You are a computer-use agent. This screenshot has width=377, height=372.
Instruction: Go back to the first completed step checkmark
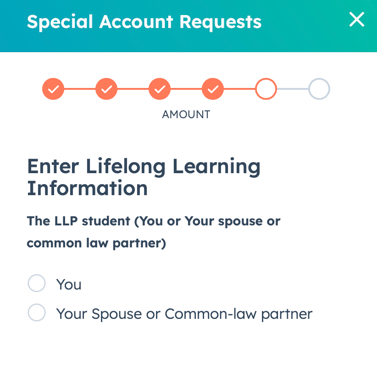tap(53, 89)
